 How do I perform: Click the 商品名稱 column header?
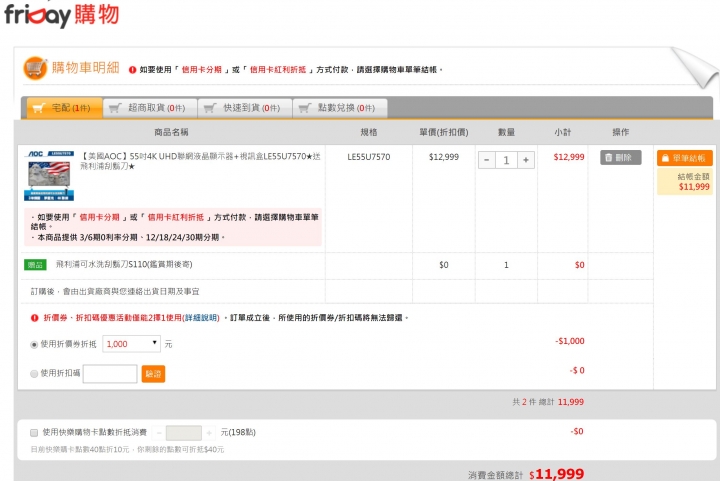point(171,132)
